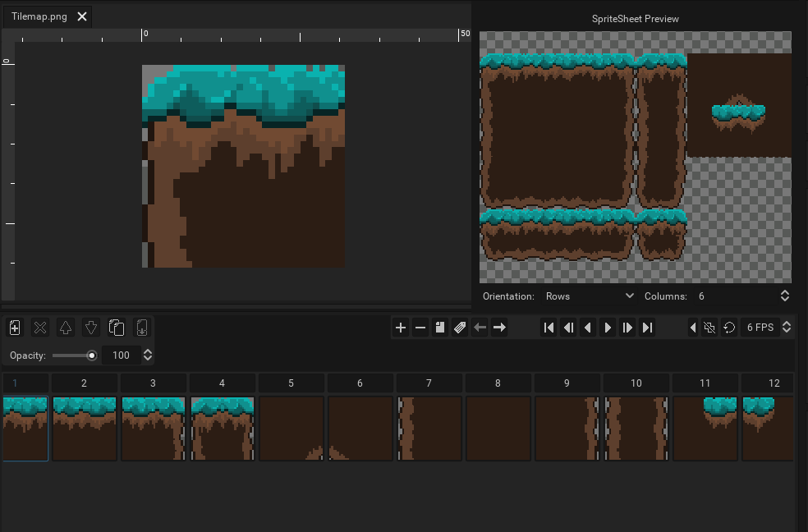Select frame 5 in the timeline
The height and width of the screenshot is (532, 808).
click(x=292, y=428)
